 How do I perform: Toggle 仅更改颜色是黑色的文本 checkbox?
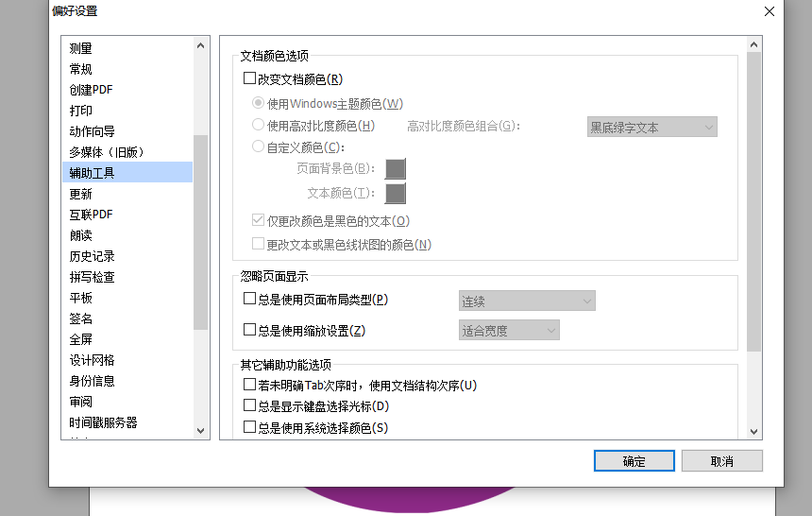point(258,220)
